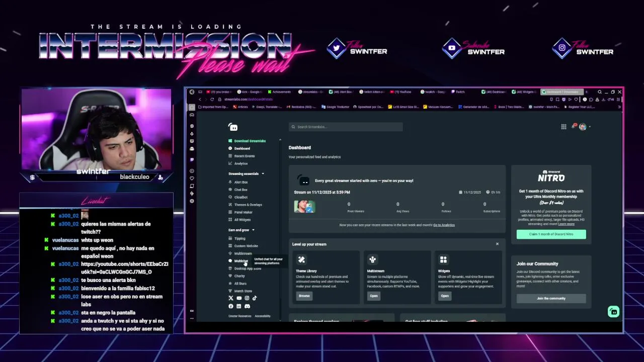Click the Streamlabs logo icon in the sidebar
The height and width of the screenshot is (362, 644).
coord(232,127)
